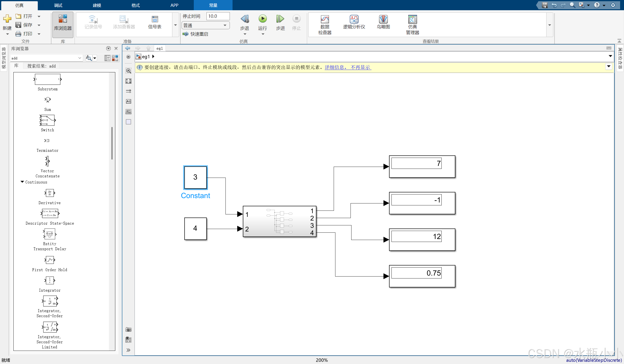The height and width of the screenshot is (364, 624).
Task: Switch to the 调试 (Debug) tab
Action: (x=58, y=5)
